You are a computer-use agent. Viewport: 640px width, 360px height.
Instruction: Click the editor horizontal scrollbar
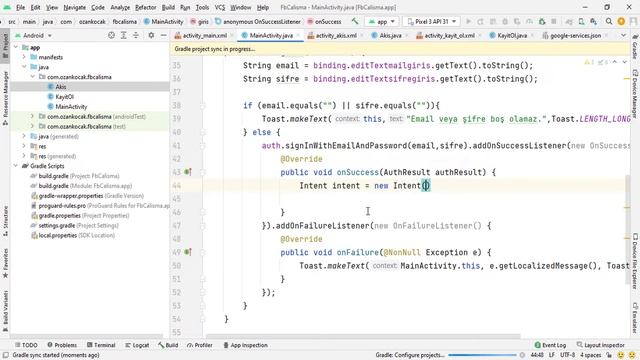(x=363, y=337)
